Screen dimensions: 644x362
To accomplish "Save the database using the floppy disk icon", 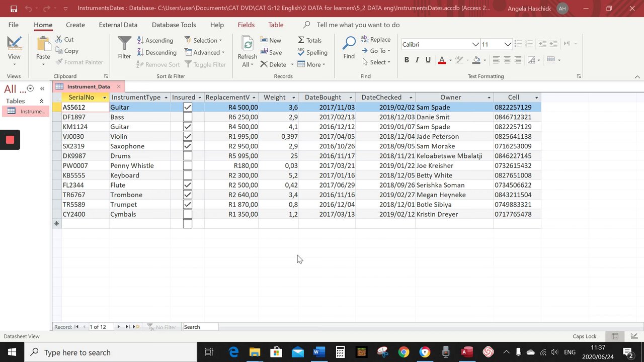I will tap(14, 9).
